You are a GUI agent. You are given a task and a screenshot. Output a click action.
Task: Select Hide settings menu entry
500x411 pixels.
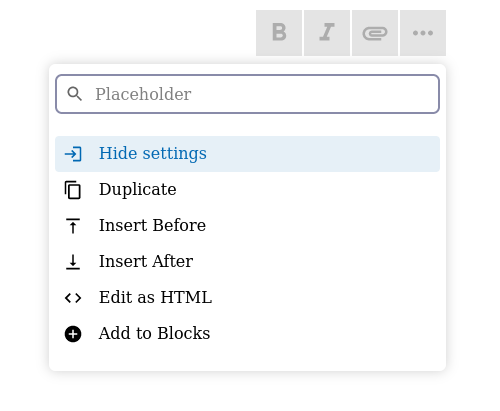(153, 153)
